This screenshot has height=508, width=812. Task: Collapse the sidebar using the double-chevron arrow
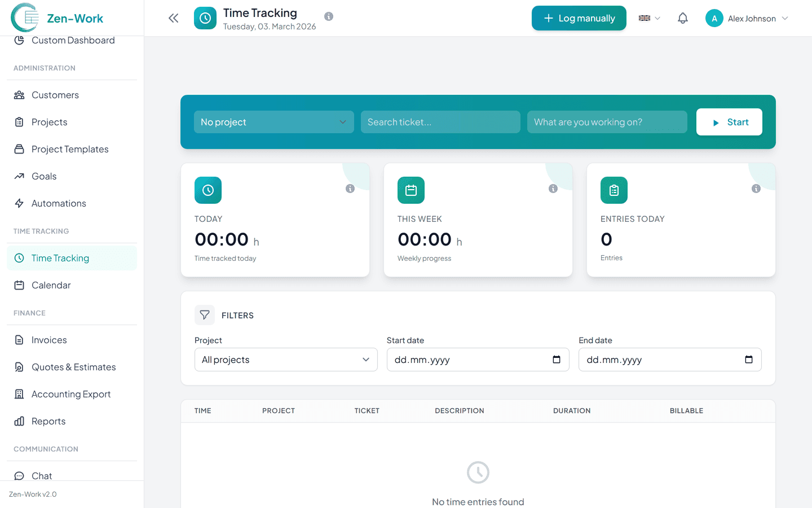[x=173, y=17]
